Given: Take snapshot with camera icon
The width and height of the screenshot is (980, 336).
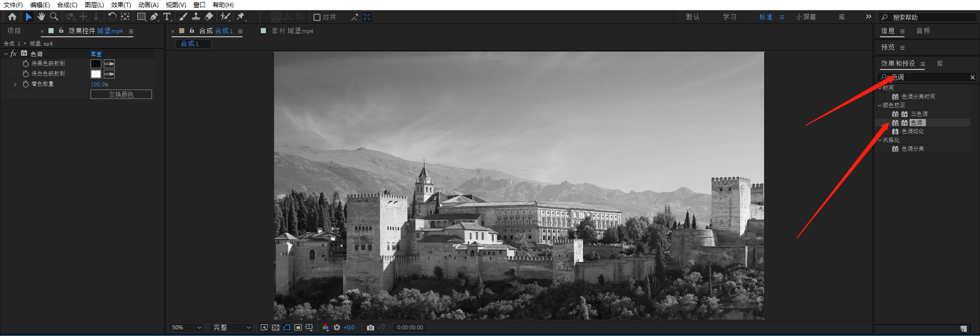Looking at the screenshot, I should (371, 327).
